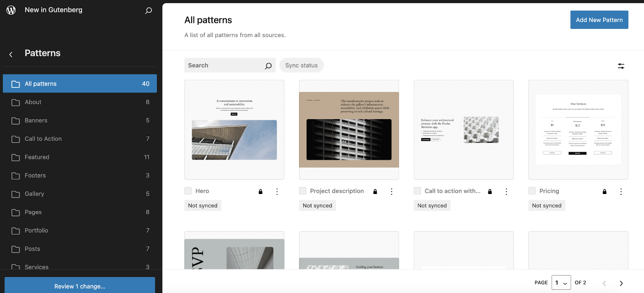Click the count 11 in the Featured row
Screen dimensions: 644x293
pos(147,157)
